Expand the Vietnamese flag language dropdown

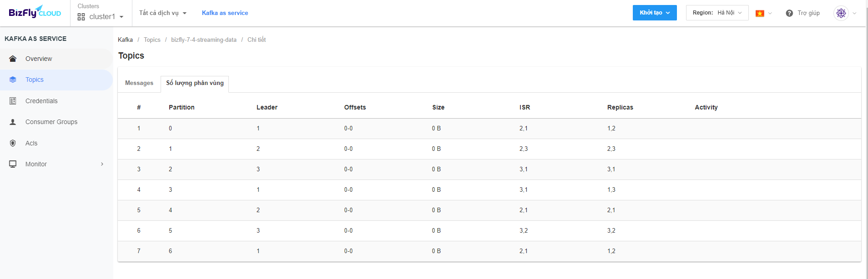[x=764, y=13]
